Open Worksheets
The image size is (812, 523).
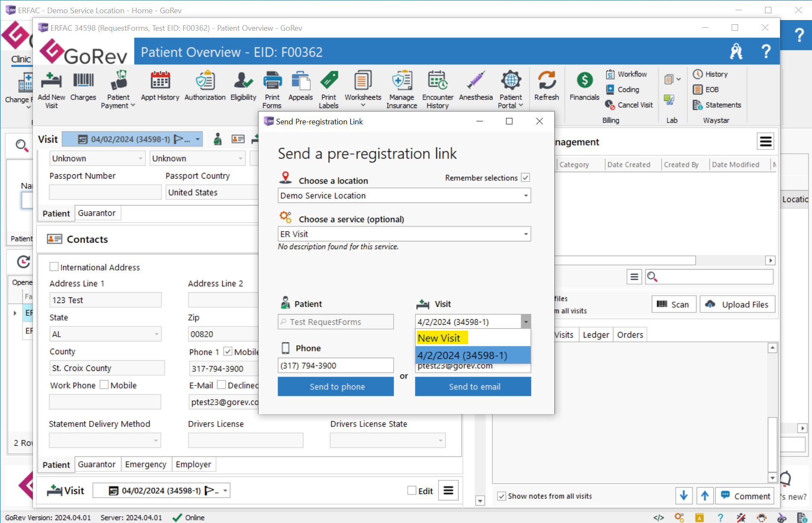(x=363, y=90)
